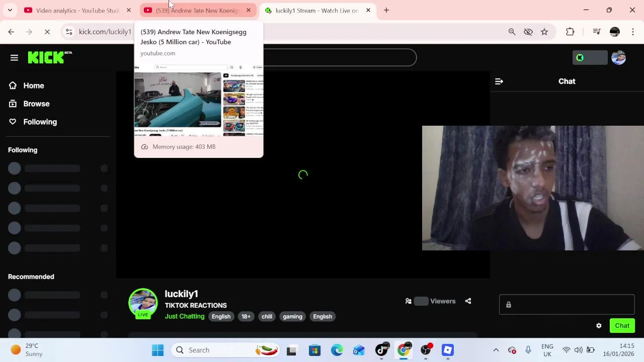Open Chrome three-dot menu
The image size is (644, 362).
tap(633, 32)
